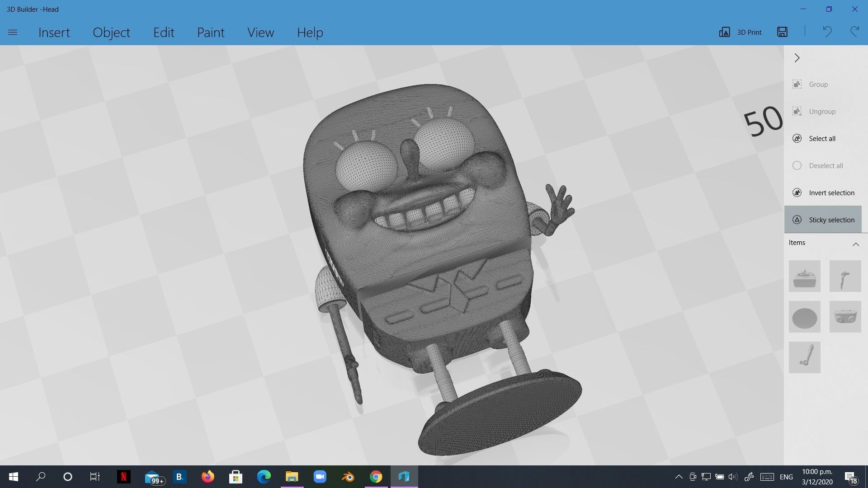Open the View menu

[260, 33]
